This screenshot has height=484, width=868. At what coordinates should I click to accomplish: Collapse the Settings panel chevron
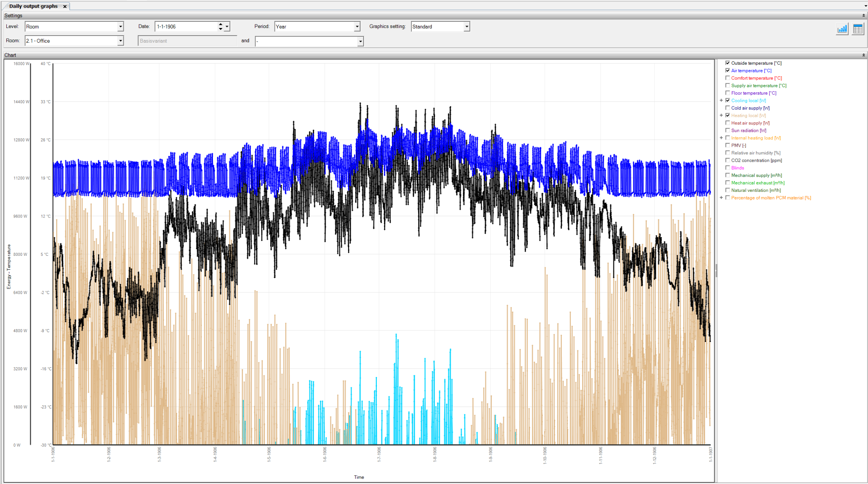point(864,15)
